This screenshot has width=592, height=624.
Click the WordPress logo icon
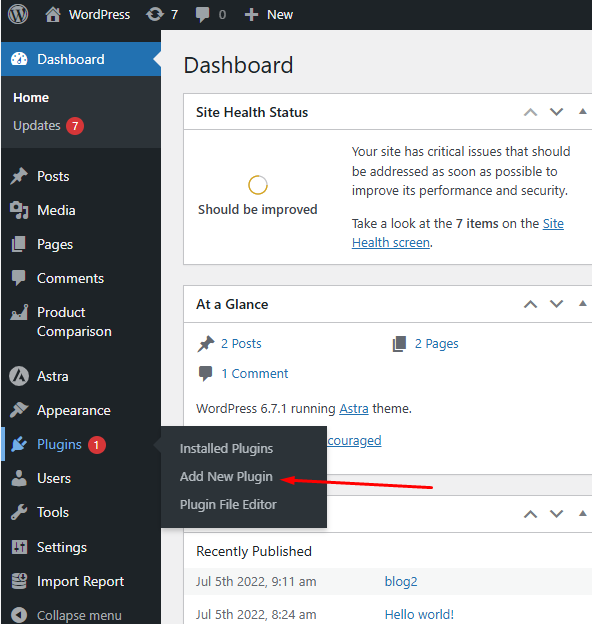coord(18,14)
